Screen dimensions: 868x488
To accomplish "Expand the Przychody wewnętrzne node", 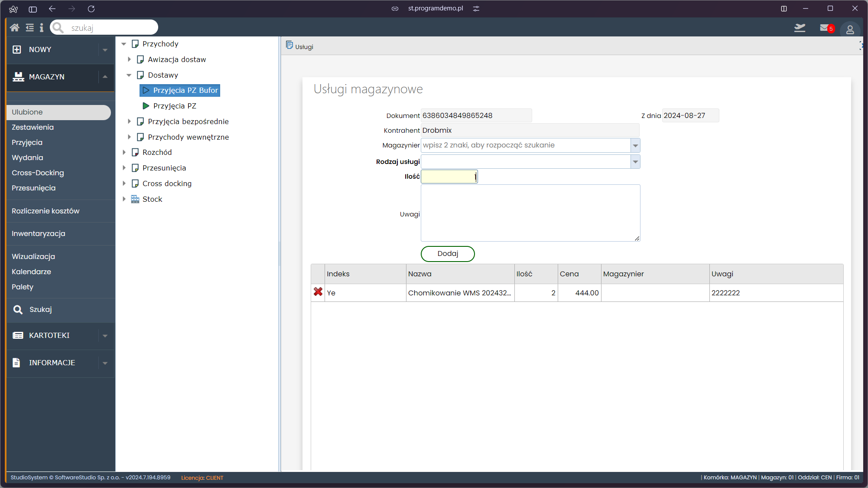I will pyautogui.click(x=129, y=137).
